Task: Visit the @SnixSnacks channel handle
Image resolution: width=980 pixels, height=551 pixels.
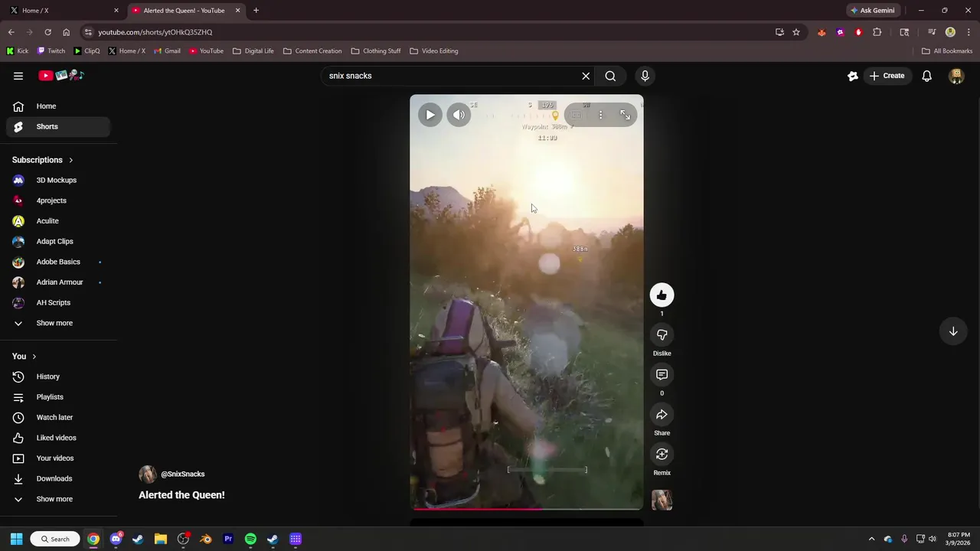Action: [x=183, y=474]
